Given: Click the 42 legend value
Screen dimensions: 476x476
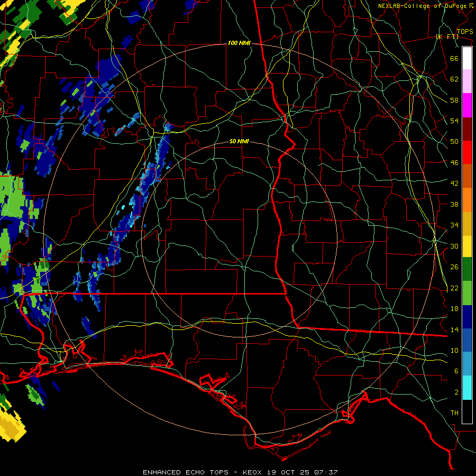Looking at the screenshot, I should coord(454,184).
